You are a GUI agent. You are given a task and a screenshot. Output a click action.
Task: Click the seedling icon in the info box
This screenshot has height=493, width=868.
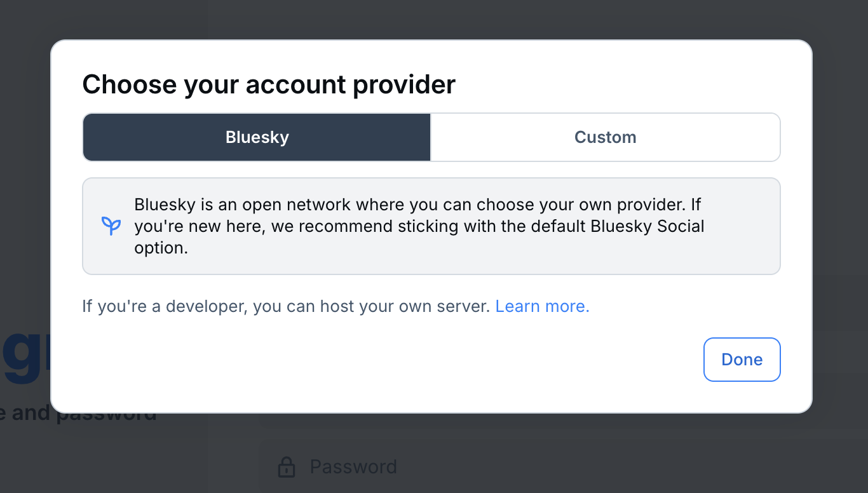(111, 226)
